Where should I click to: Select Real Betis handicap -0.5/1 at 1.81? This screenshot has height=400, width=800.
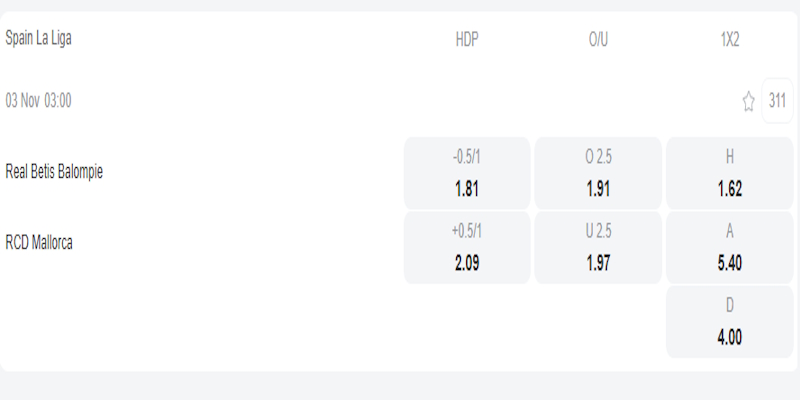point(467,173)
